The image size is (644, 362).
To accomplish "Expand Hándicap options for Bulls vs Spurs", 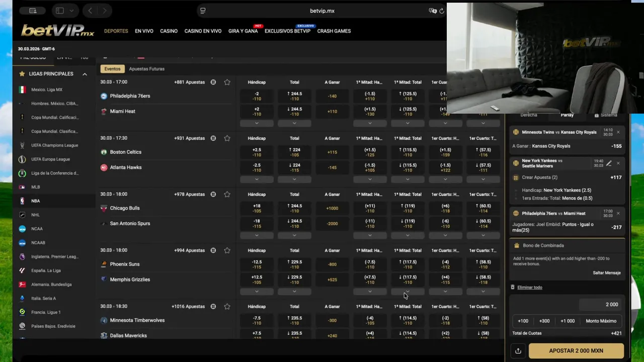I will (x=257, y=235).
